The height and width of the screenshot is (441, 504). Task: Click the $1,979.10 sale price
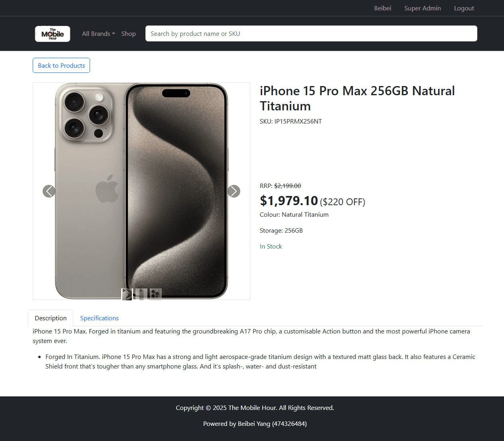[x=289, y=201]
